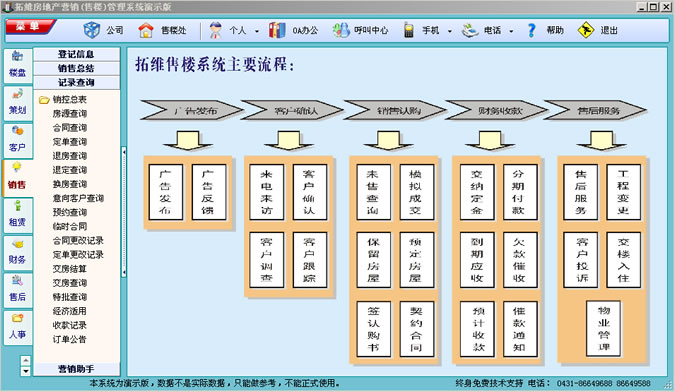
Task: Click the 售楼处 house icon
Action: (x=146, y=31)
